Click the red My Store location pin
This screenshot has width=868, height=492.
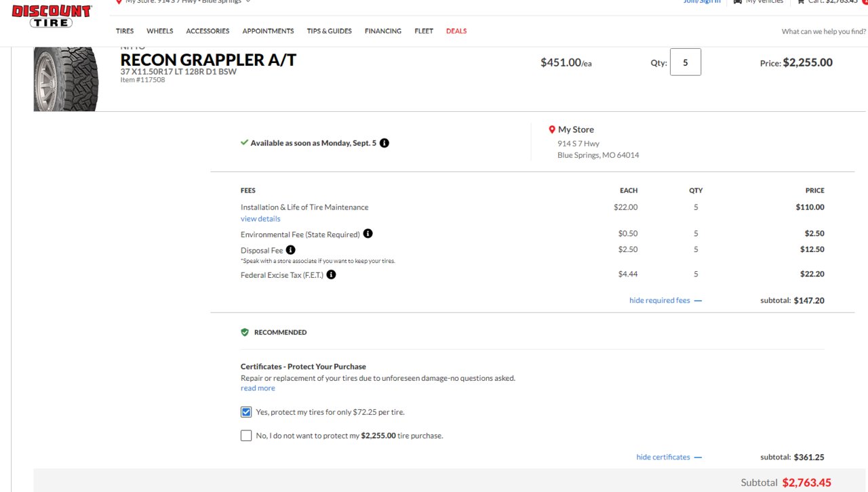[552, 129]
